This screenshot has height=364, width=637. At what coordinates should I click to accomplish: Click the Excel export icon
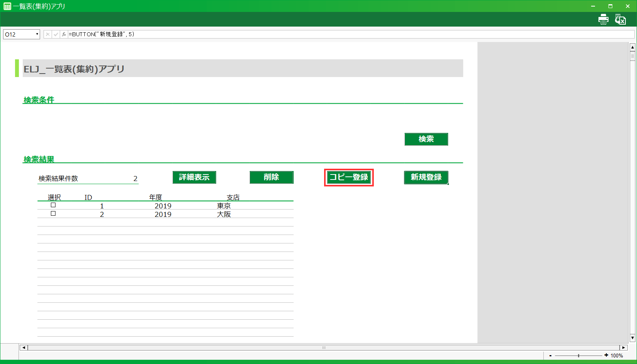pyautogui.click(x=620, y=19)
